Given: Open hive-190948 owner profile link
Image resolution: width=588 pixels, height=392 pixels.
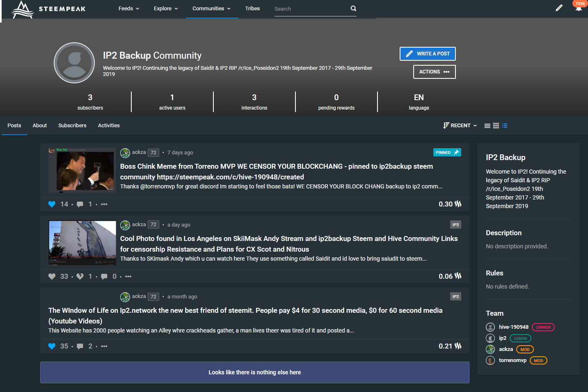Looking at the screenshot, I should [514, 327].
